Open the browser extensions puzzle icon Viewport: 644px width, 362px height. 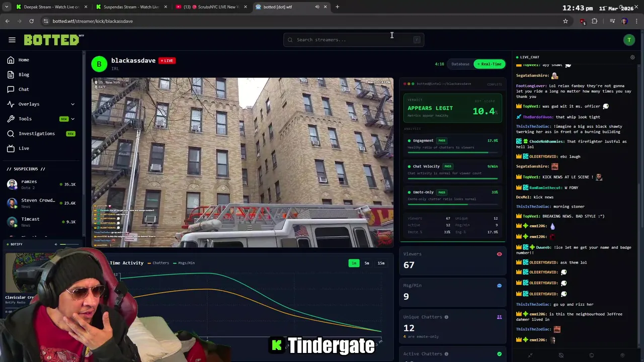[x=595, y=21]
